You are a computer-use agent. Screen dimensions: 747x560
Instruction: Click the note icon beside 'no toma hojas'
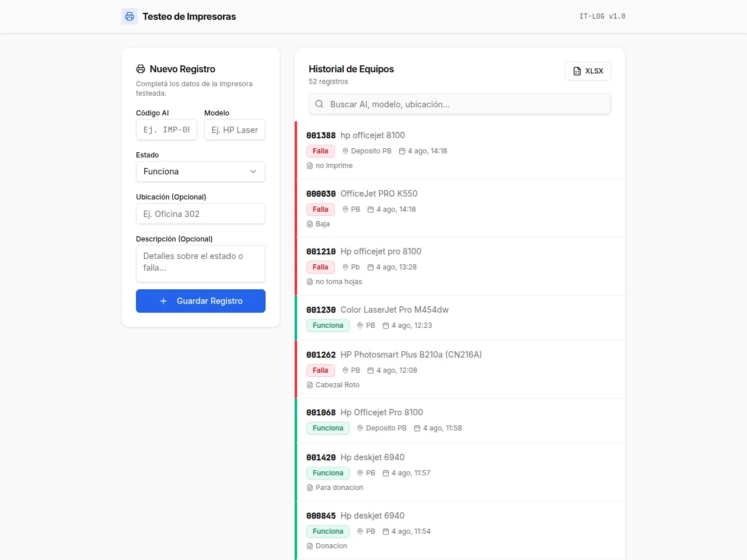pyautogui.click(x=310, y=282)
